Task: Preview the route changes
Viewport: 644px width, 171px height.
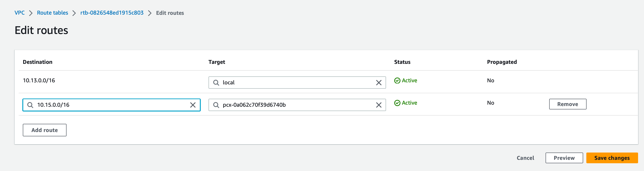Action: click(x=564, y=158)
